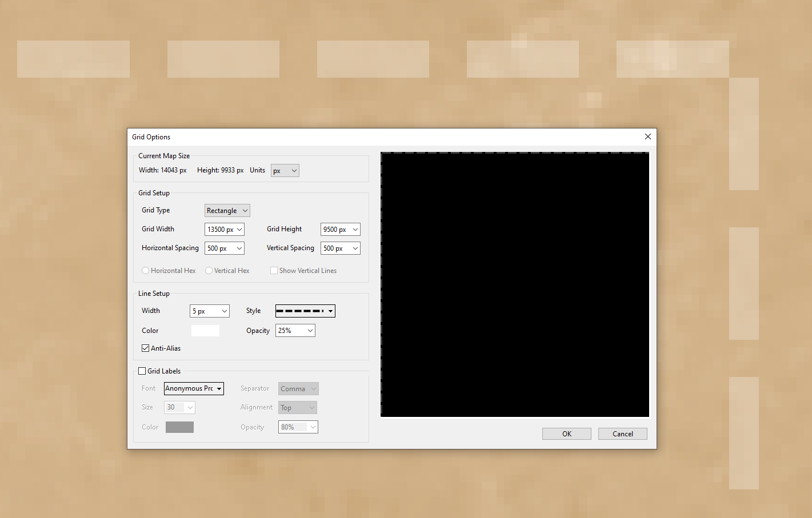Open the line Style dropdown
This screenshot has width=812, height=518.
click(x=305, y=311)
